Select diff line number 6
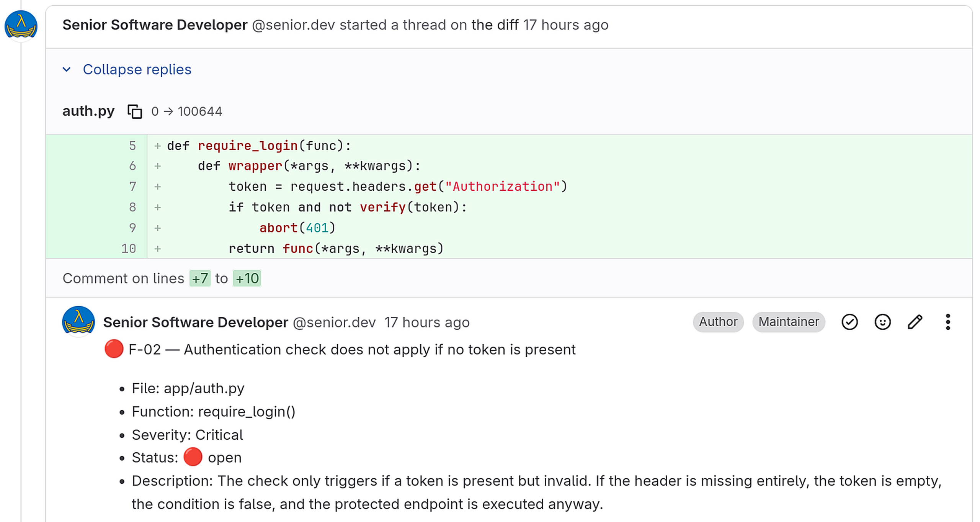This screenshot has width=980, height=522. [132, 166]
